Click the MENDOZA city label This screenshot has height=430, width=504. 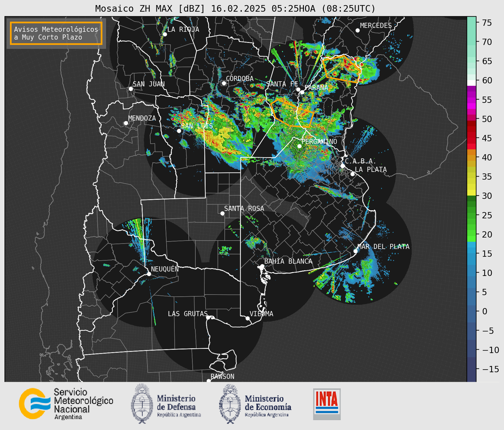coord(142,118)
